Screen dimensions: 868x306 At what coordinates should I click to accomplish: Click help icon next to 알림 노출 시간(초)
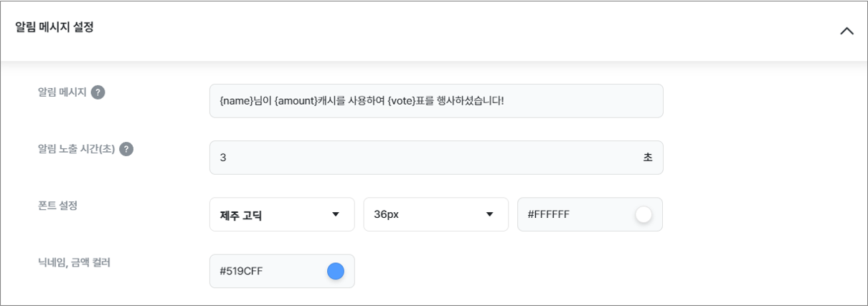(x=126, y=149)
